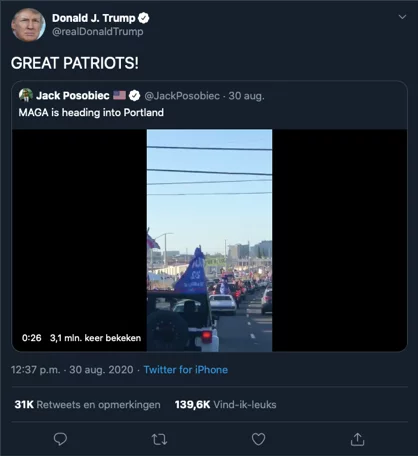The height and width of the screenshot is (456, 418).
Task: Like the tweet with heart icon
Action: coord(258,439)
